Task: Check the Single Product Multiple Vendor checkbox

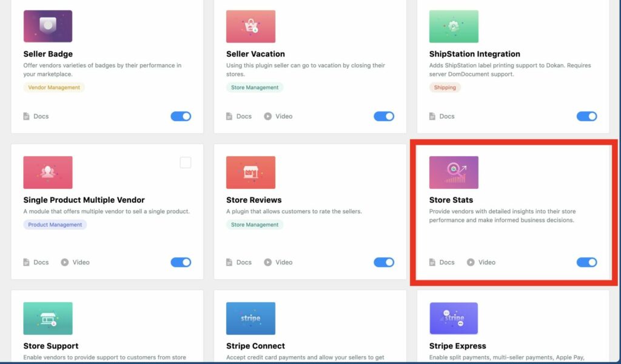Action: click(x=186, y=162)
